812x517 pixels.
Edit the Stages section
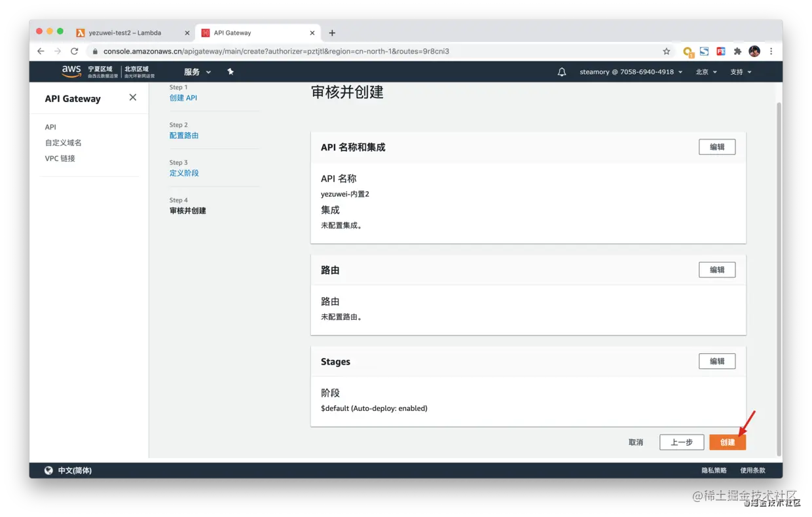717,361
